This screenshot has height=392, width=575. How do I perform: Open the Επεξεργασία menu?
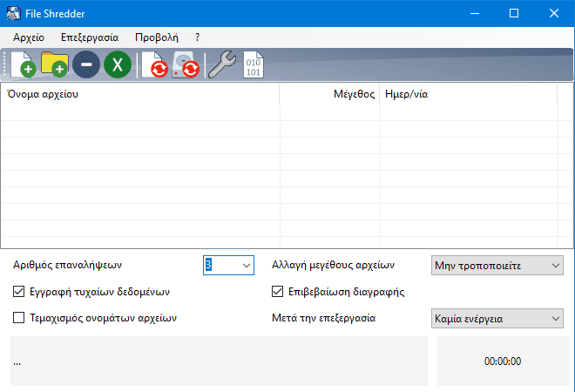click(x=90, y=37)
